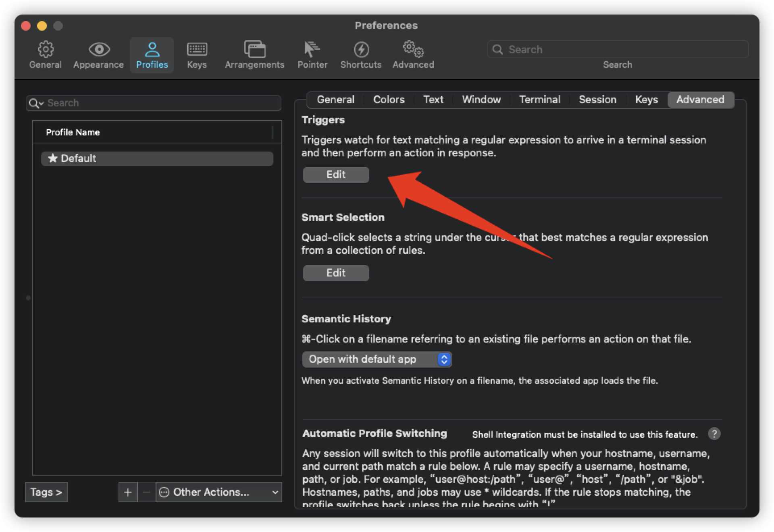Click Edit button under Smart Selection
The image size is (774, 532).
click(x=336, y=273)
